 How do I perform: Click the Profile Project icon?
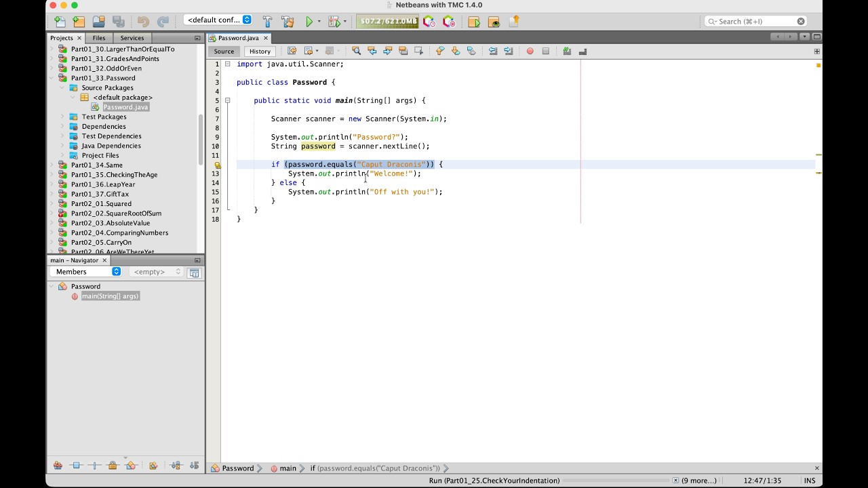tap(429, 22)
